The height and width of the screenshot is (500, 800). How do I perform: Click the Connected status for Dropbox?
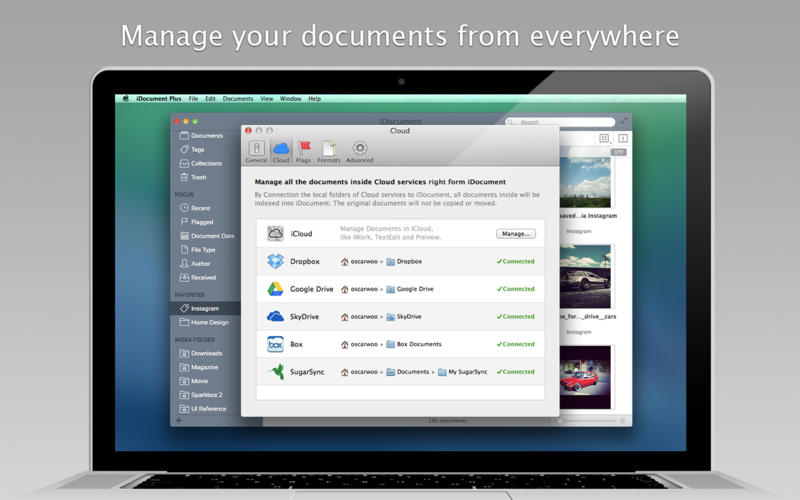516,261
